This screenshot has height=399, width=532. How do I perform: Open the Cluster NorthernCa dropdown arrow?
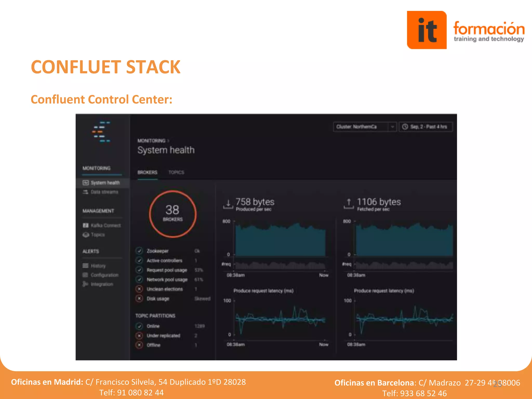pos(392,127)
